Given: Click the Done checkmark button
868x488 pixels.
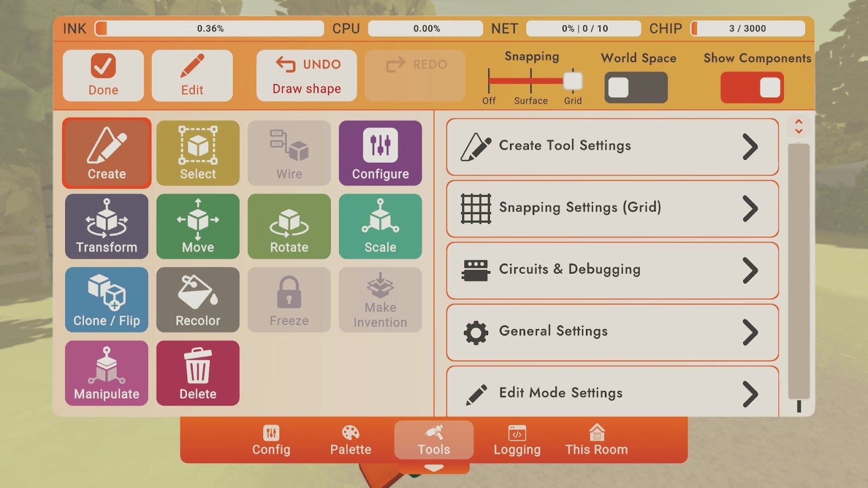Looking at the screenshot, I should pos(103,75).
